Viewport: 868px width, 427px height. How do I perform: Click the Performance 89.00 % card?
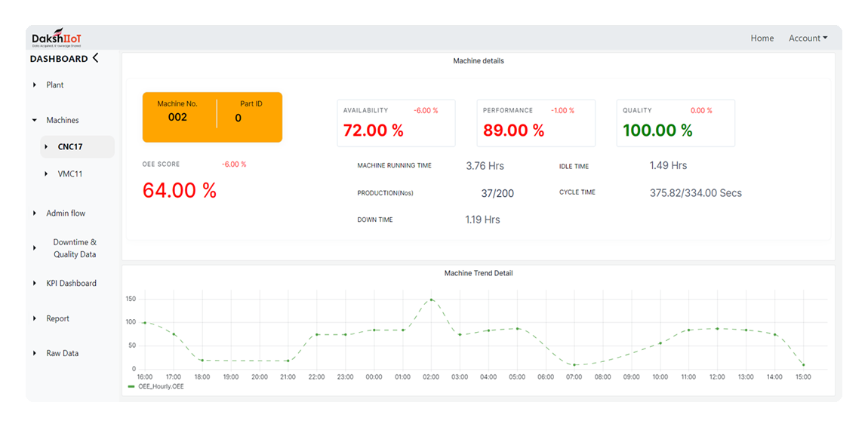coord(535,122)
